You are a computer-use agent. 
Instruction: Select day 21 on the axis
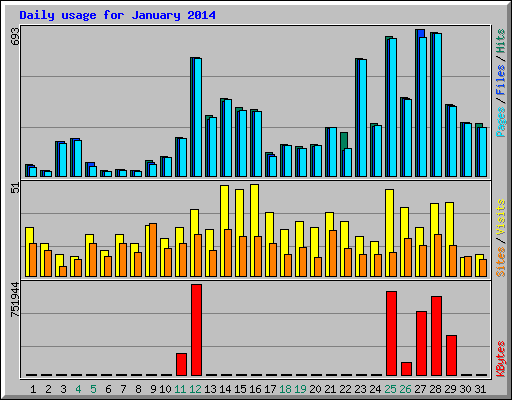click(x=330, y=389)
